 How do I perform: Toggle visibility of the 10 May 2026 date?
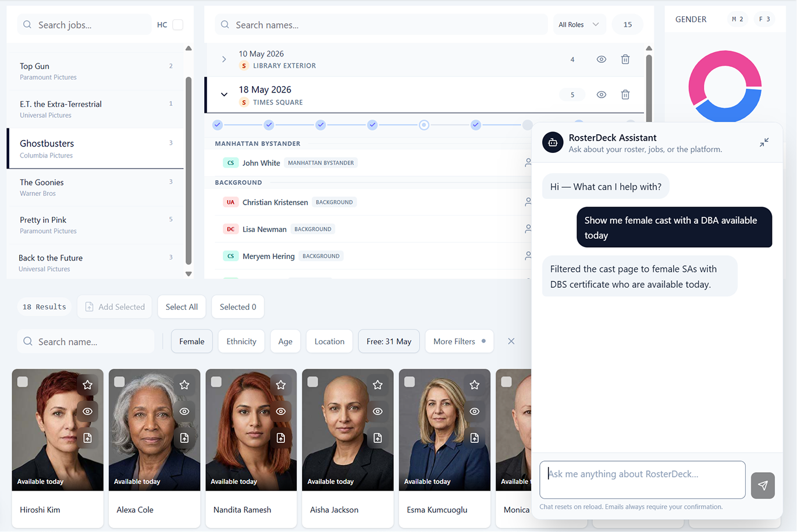point(602,59)
